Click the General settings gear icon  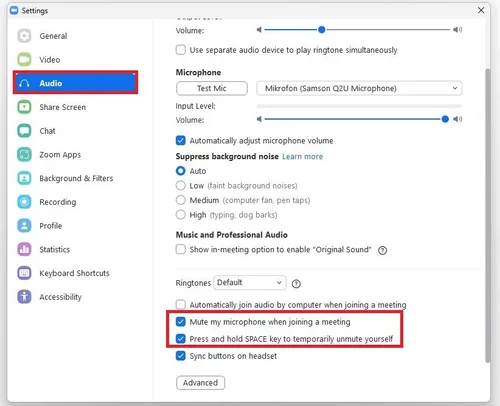coord(24,36)
